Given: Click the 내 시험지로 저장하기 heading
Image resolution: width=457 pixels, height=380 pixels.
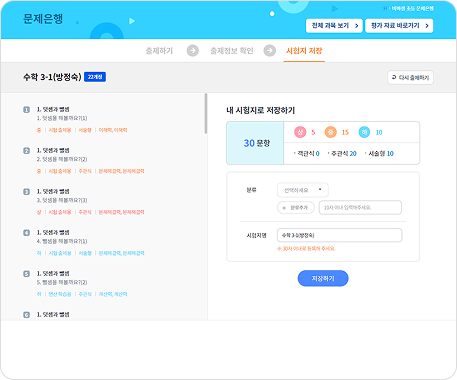Looking at the screenshot, I should click(261, 110).
